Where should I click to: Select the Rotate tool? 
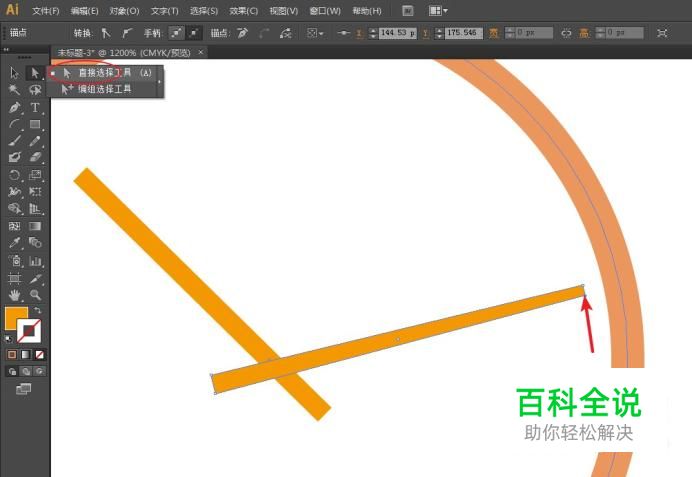point(14,175)
